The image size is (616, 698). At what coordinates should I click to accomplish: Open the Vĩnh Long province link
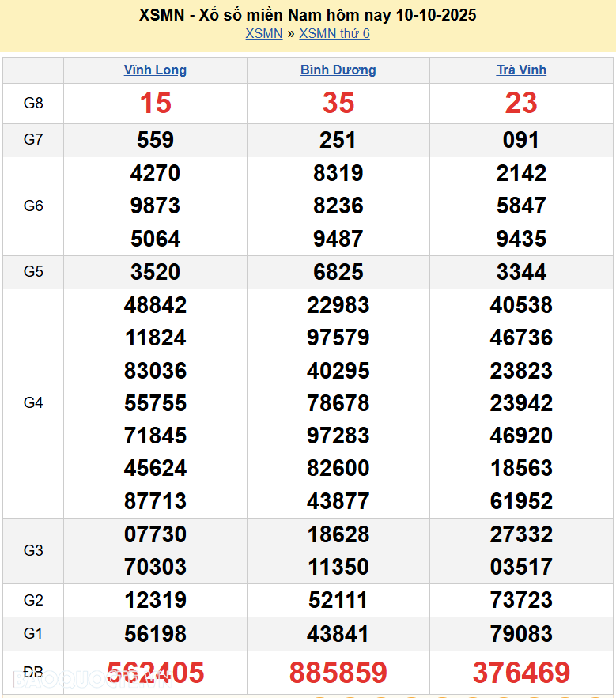click(155, 70)
